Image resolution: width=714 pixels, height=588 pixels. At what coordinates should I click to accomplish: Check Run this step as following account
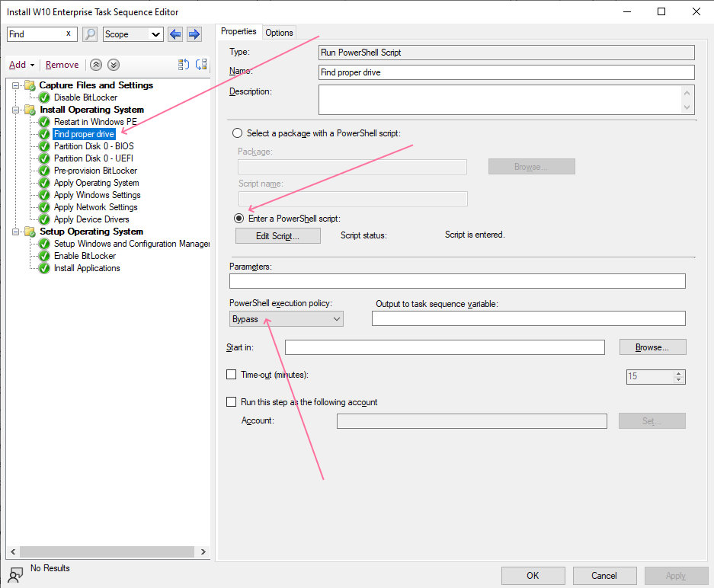232,402
